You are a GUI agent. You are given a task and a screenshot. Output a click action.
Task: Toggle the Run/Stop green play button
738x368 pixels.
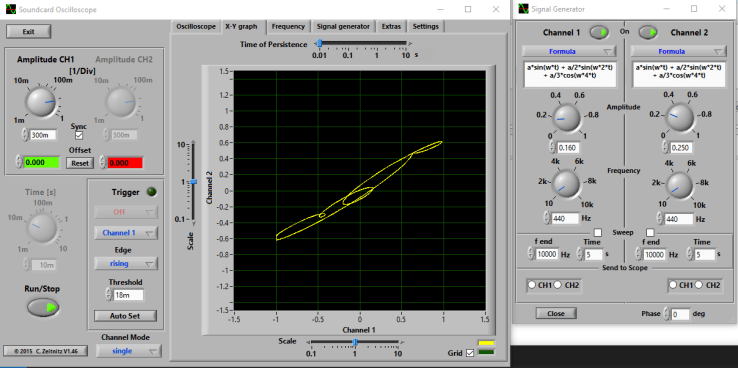tap(43, 308)
